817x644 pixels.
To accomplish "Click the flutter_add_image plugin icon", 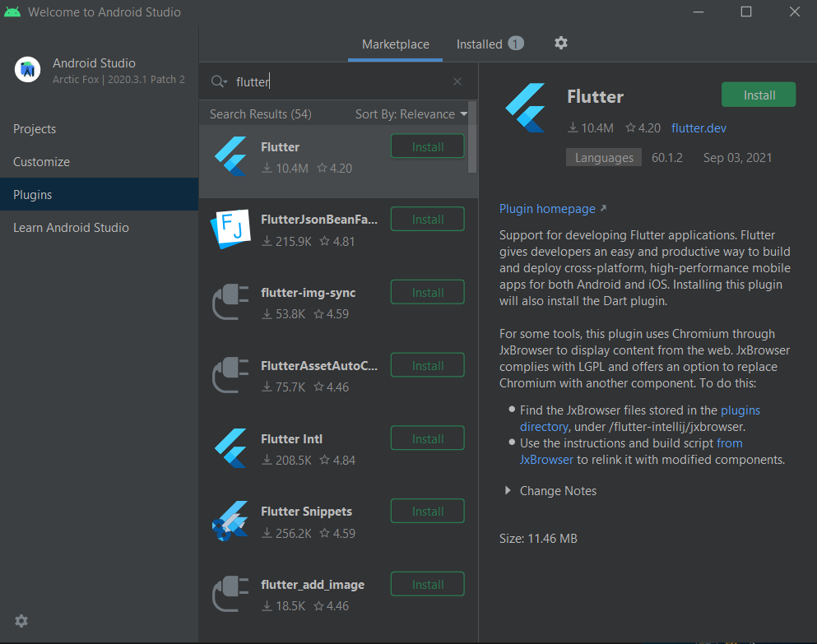I will 231,594.
